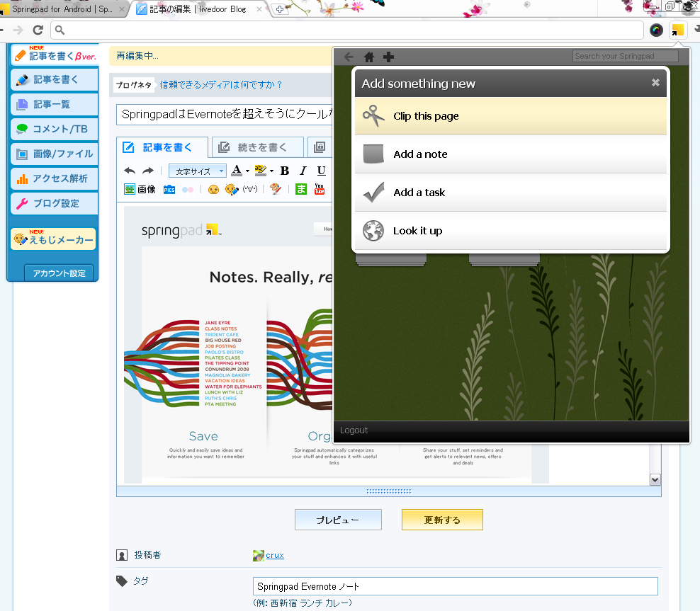Click the embedded springpad screenshot image in editor
The height and width of the screenshot is (611, 700).
click(228, 345)
